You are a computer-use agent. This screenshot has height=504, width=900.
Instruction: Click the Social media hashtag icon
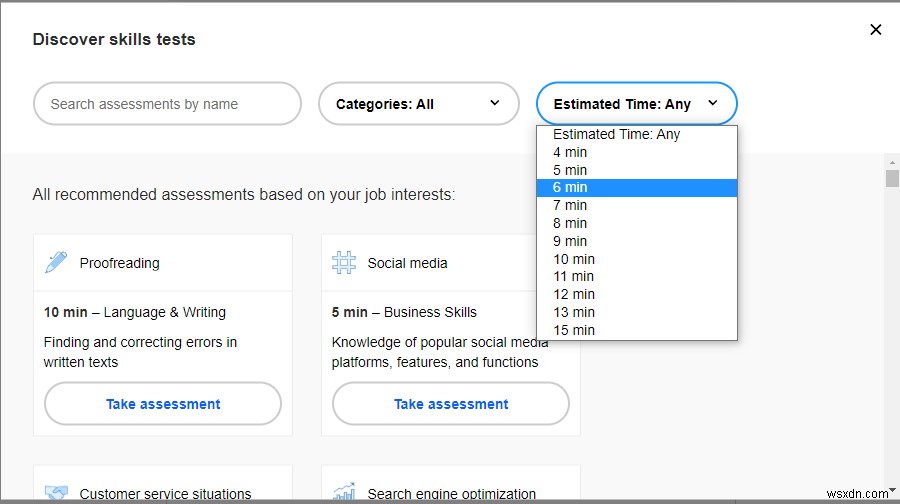(344, 263)
